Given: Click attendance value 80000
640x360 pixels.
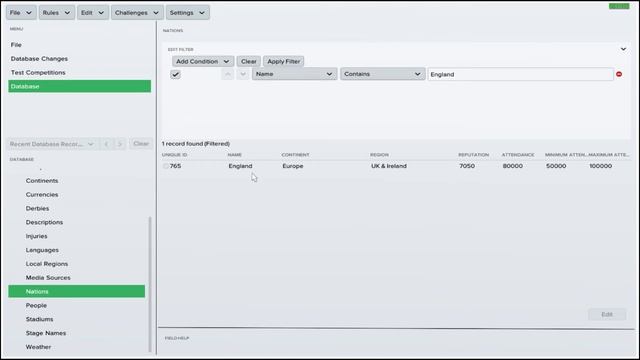Looking at the screenshot, I should (513, 166).
